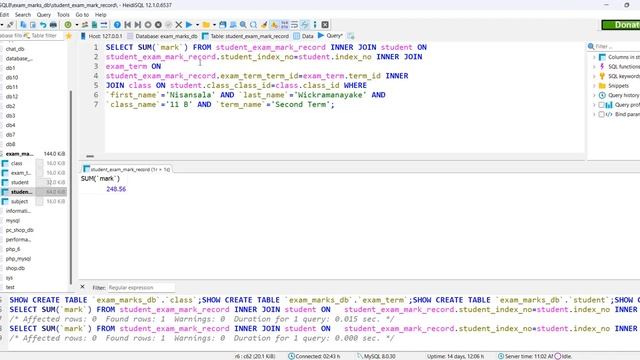Viewport: 640px width, 360px height.
Task: Switch to the Table: student_exam_mark_record tab
Action: 245,36
